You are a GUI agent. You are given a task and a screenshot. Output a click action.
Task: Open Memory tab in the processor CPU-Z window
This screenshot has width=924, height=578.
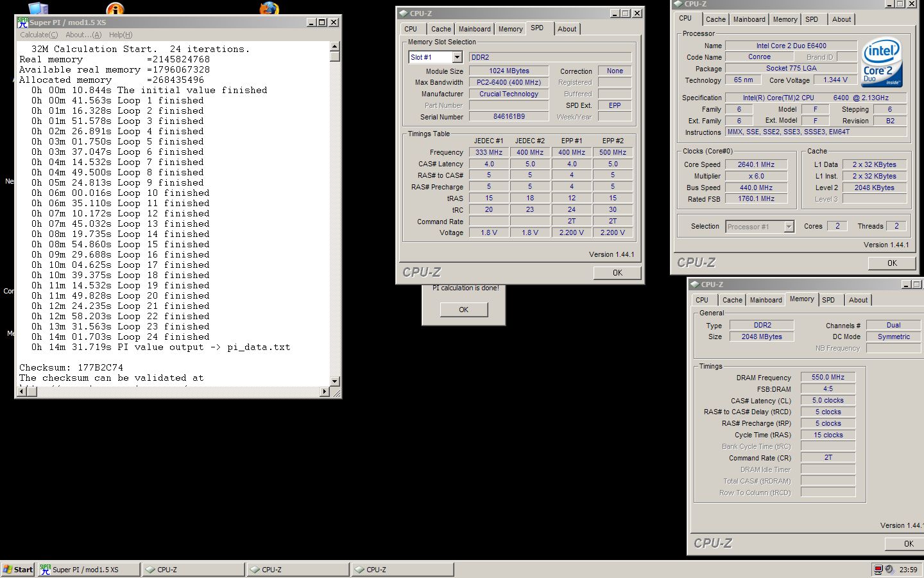click(785, 19)
